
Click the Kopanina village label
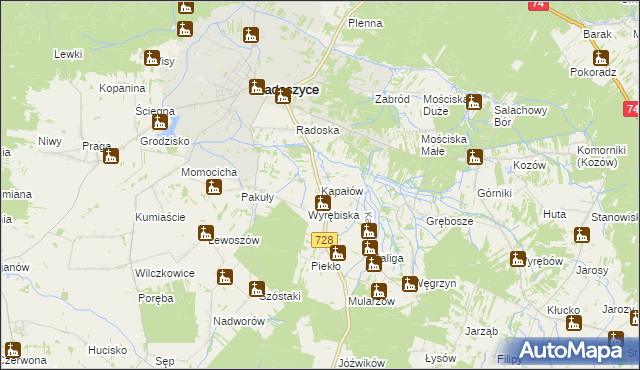pyautogui.click(x=122, y=88)
